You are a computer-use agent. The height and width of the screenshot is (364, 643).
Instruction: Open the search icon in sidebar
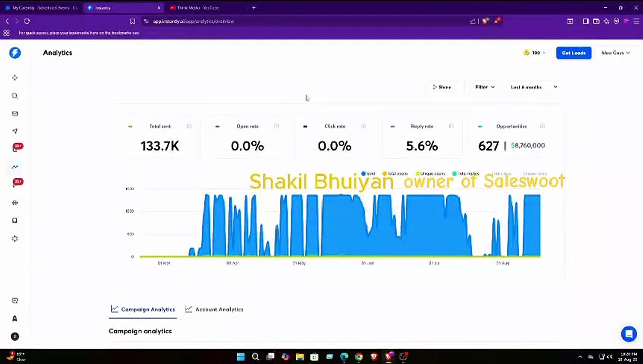click(x=15, y=96)
